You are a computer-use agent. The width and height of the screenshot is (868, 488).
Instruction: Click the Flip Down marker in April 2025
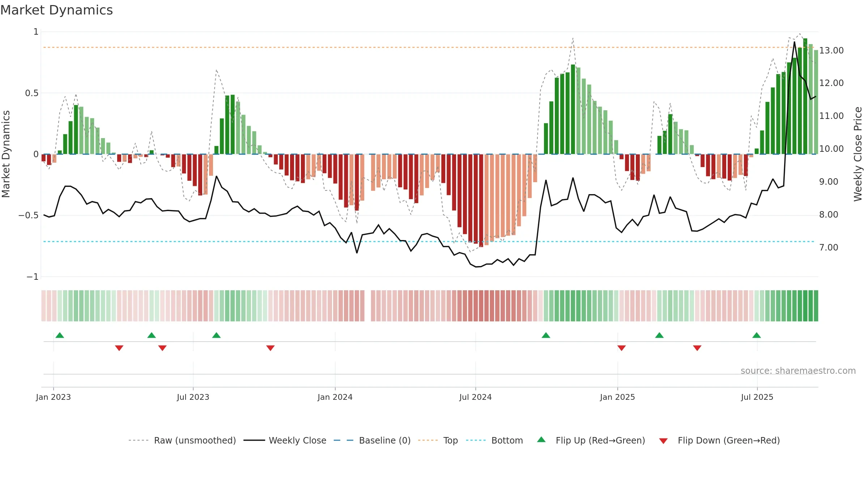(x=697, y=348)
